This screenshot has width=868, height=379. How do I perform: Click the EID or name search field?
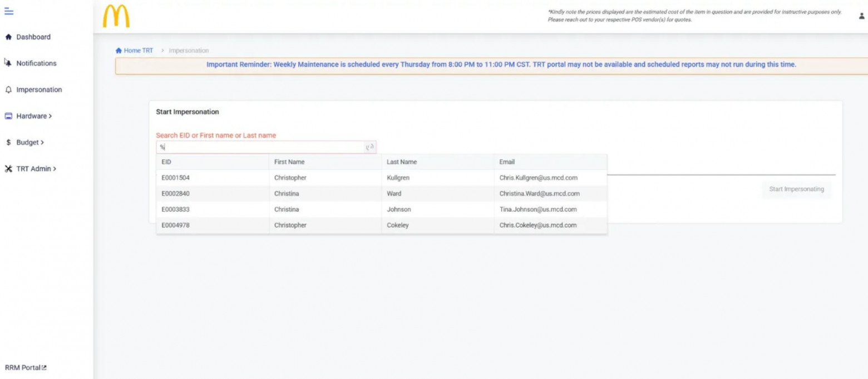coord(262,147)
